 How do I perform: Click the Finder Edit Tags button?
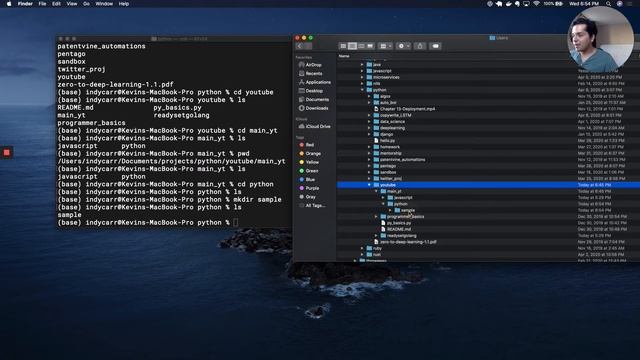[x=436, y=46]
